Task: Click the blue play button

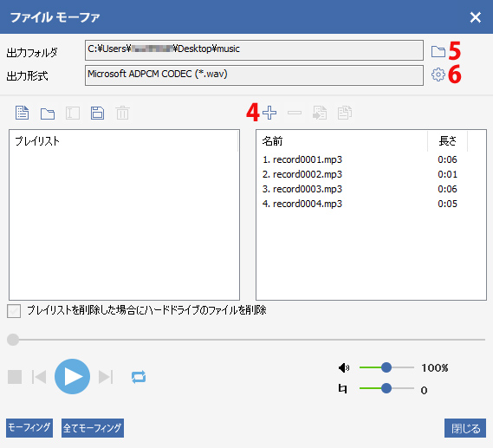Action: (x=72, y=376)
